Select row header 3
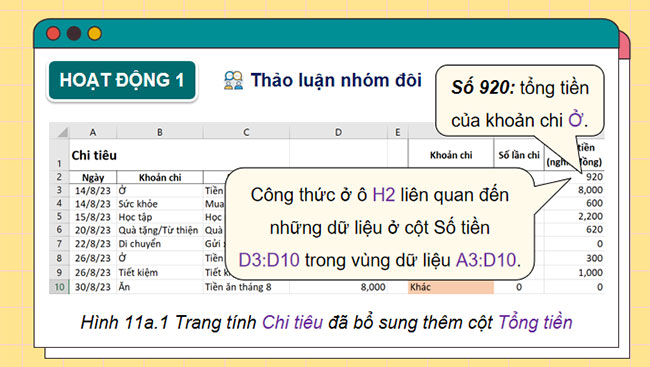Image resolution: width=650 pixels, height=367 pixels. click(x=59, y=190)
